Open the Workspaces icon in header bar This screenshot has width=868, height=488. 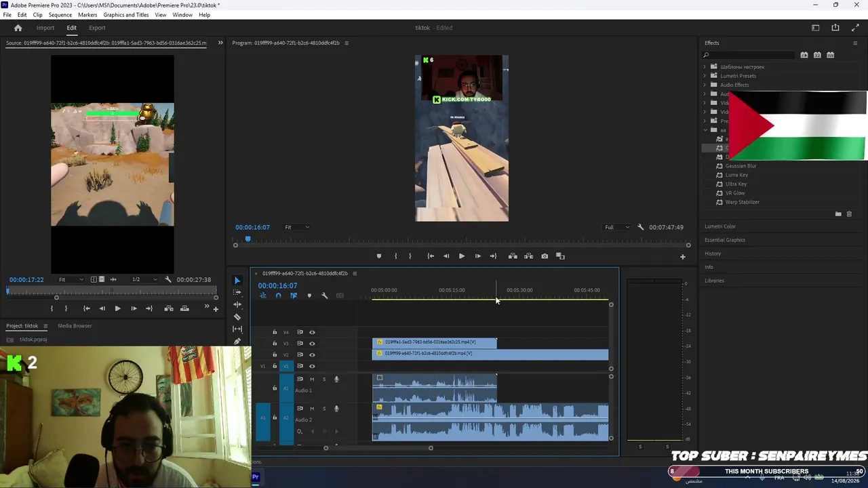coord(816,28)
